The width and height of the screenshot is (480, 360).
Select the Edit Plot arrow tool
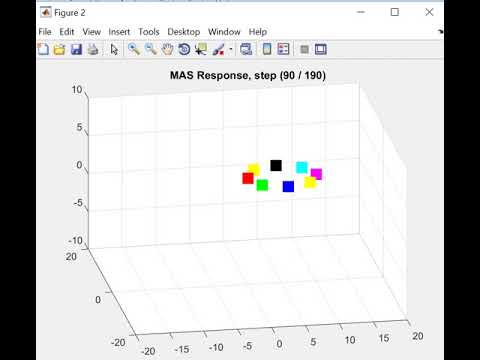coord(114,49)
